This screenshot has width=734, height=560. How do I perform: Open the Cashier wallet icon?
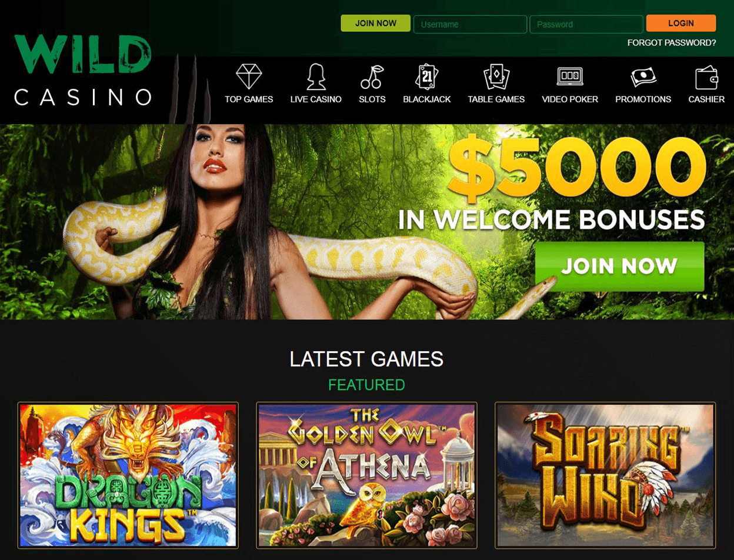(706, 77)
